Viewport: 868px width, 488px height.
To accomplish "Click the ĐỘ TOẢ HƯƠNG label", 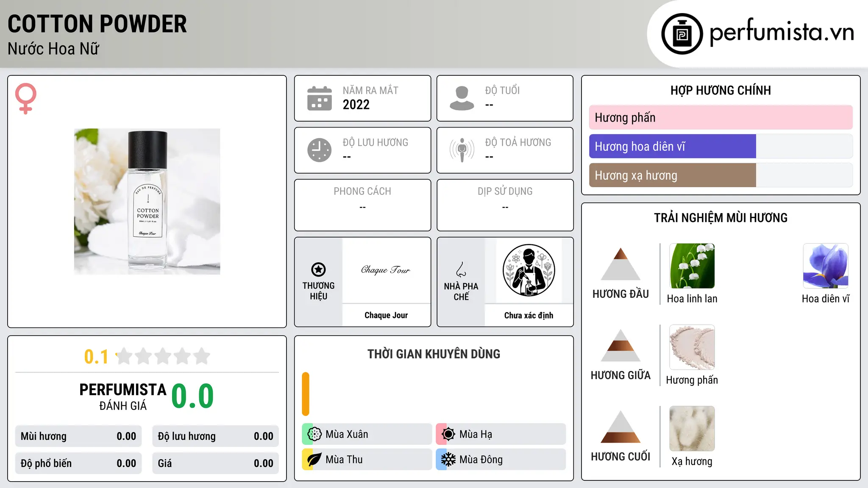I will [x=518, y=142].
